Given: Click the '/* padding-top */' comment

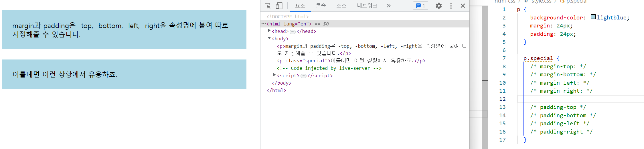Looking at the screenshot, I should [x=558, y=107].
